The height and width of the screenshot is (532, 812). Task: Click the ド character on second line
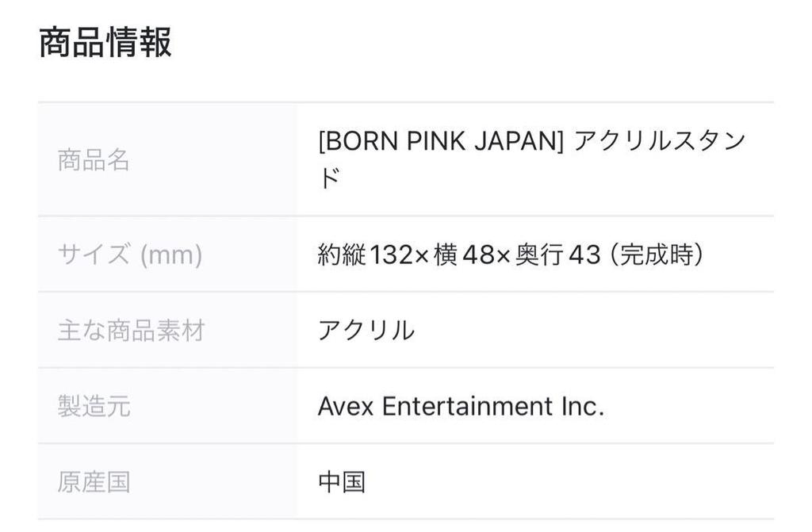329,179
